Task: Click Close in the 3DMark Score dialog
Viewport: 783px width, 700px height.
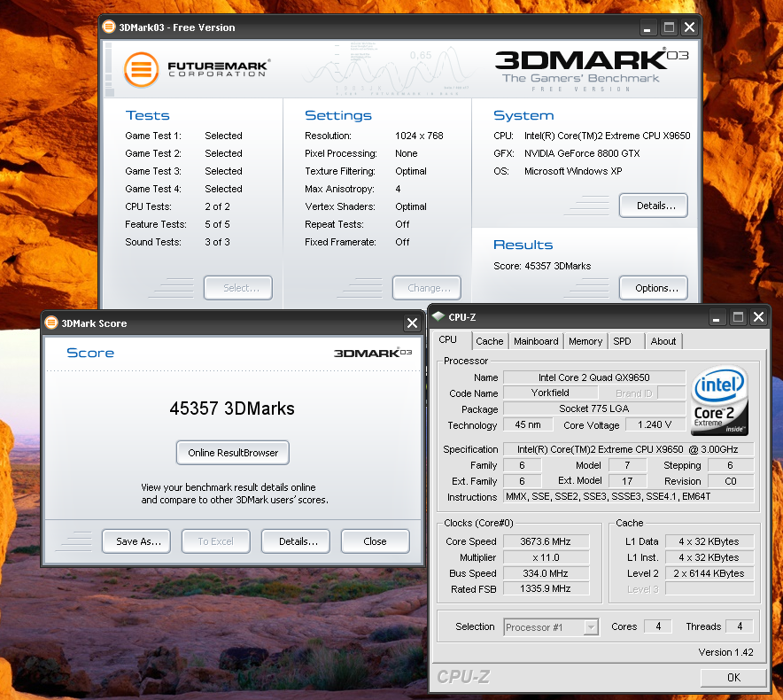Action: coord(376,541)
